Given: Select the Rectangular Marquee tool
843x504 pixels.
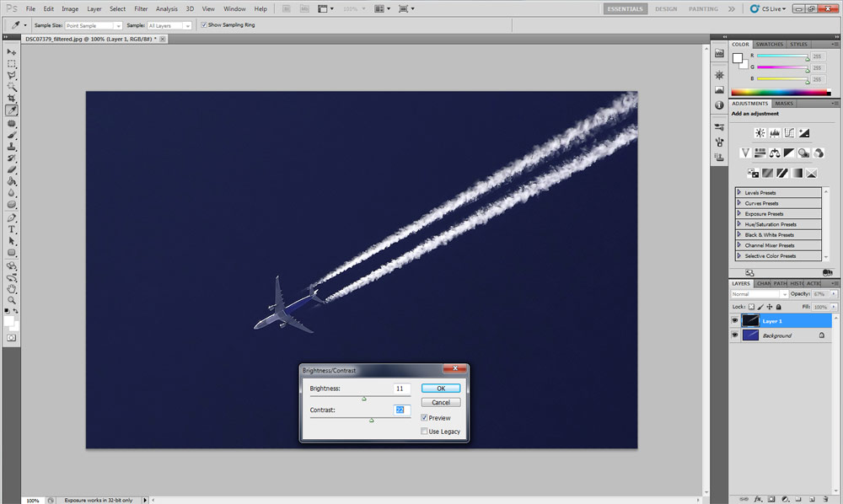Looking at the screenshot, I should point(11,64).
